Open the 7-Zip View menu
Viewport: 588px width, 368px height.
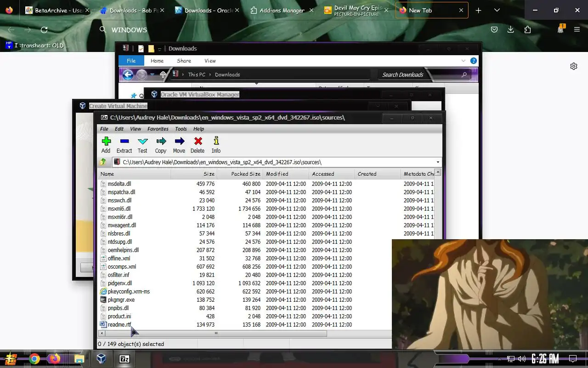coord(136,129)
